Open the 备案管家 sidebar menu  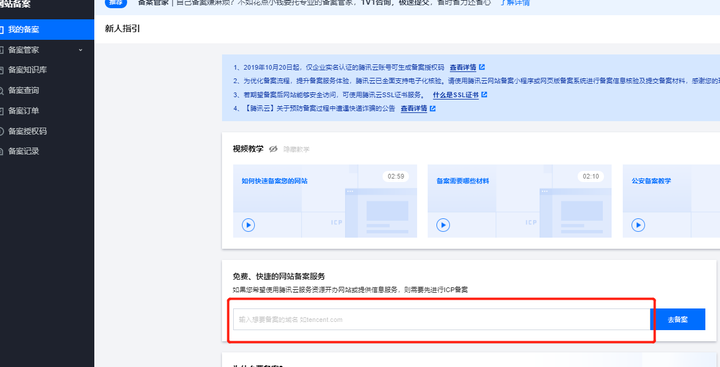pos(46,50)
